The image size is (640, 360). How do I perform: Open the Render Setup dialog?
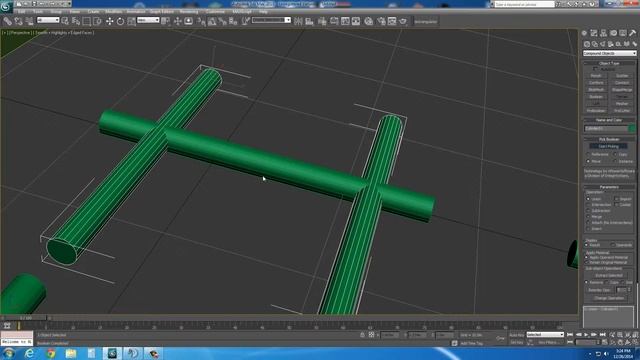(x=381, y=21)
